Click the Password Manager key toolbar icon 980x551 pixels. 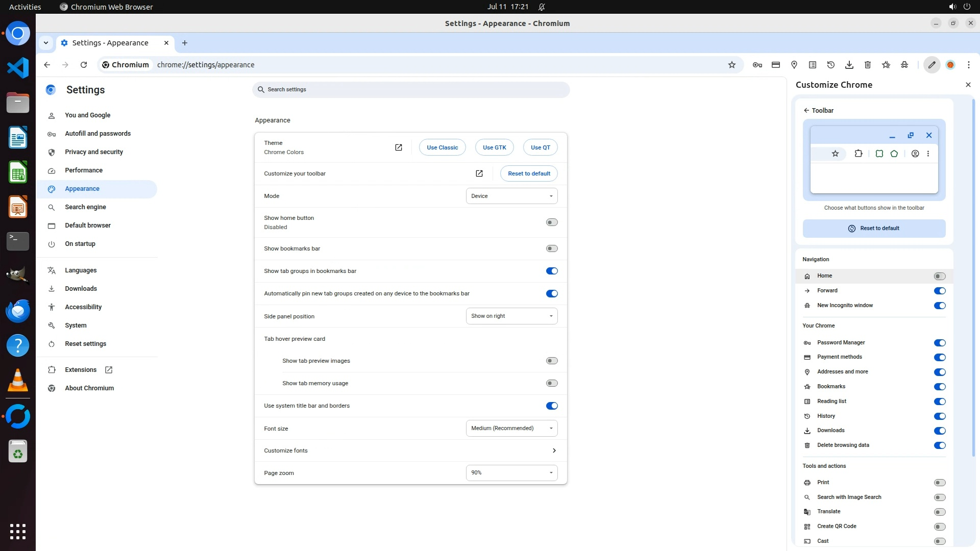(757, 65)
